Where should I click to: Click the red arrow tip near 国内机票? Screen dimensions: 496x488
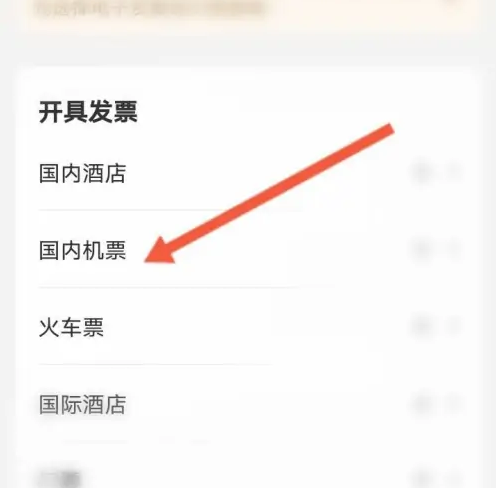(160, 252)
